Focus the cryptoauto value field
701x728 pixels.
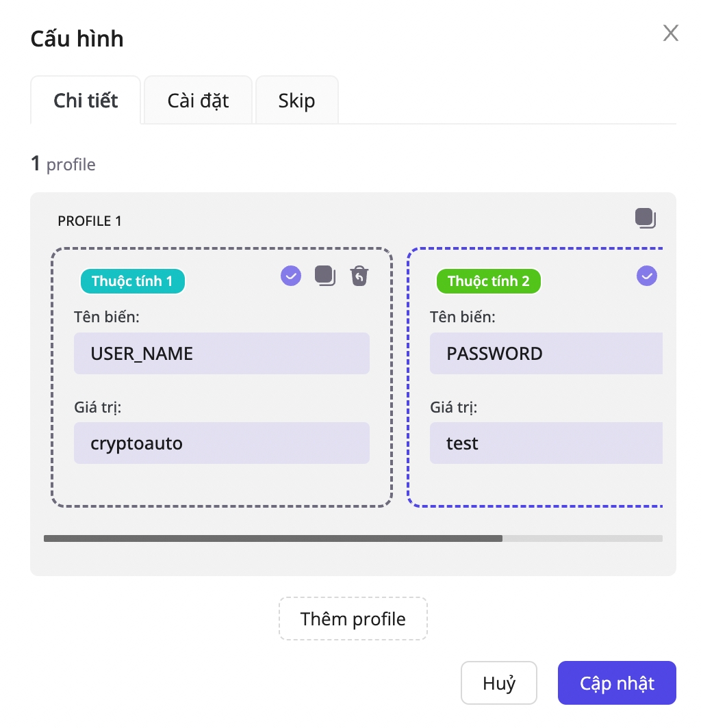pos(221,443)
